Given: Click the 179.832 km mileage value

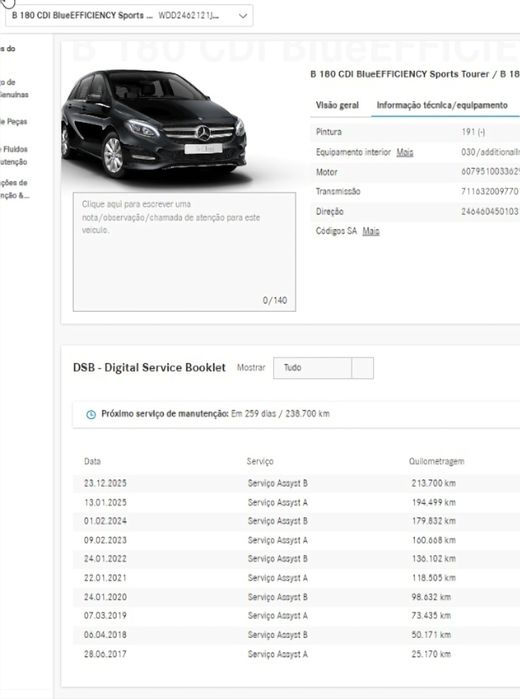Looking at the screenshot, I should [433, 521].
